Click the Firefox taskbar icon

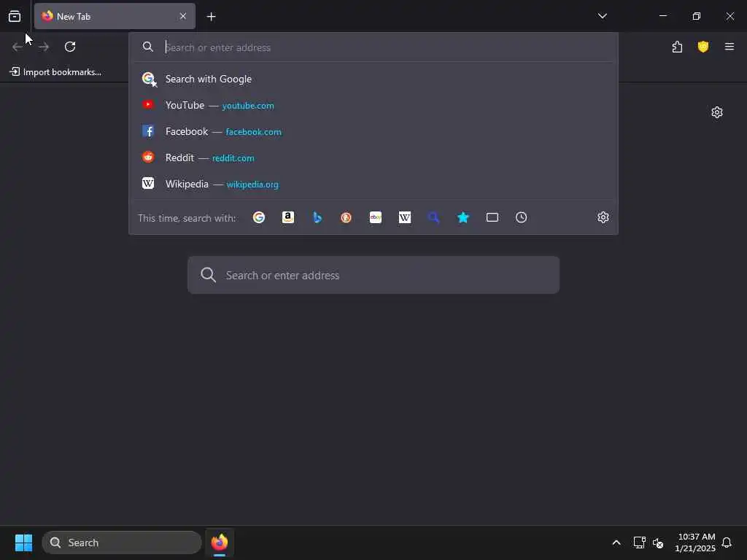(x=219, y=542)
